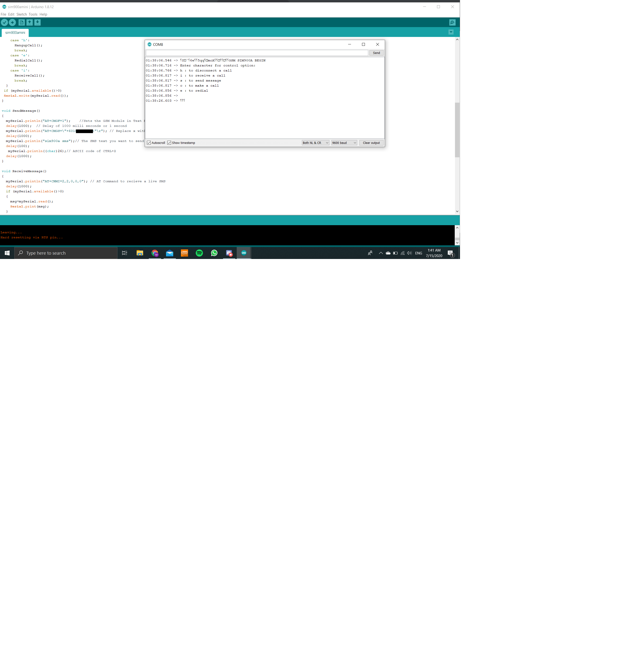Click the Open sketch up-arrow icon
The width and height of the screenshot is (644, 658).
[30, 22]
